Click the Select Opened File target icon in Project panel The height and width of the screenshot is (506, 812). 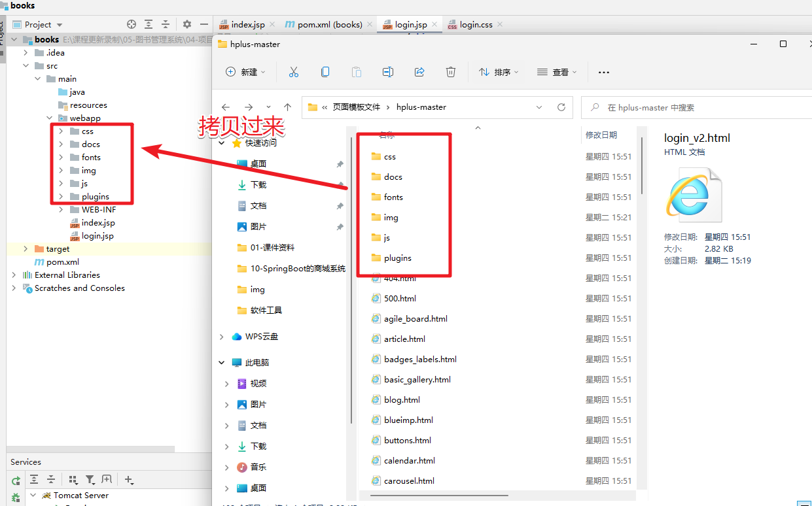[132, 24]
